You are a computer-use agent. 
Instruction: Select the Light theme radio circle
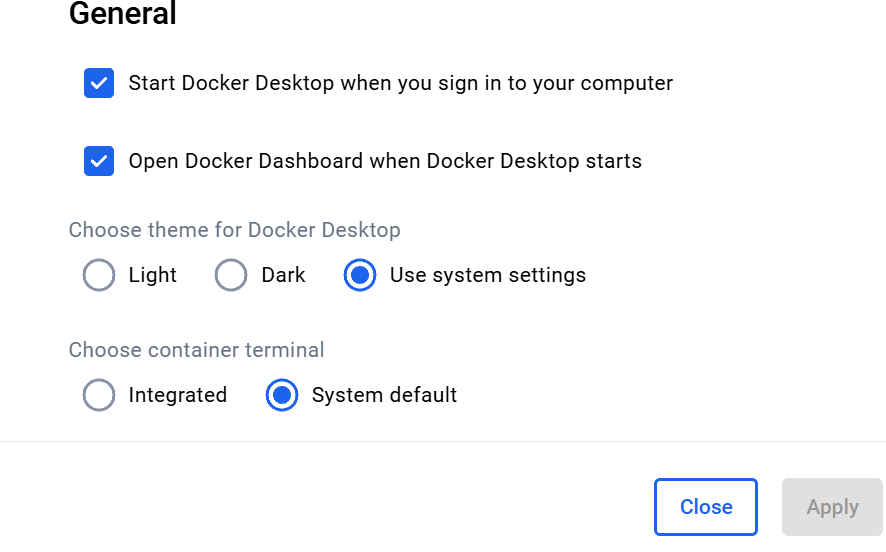pyautogui.click(x=99, y=275)
